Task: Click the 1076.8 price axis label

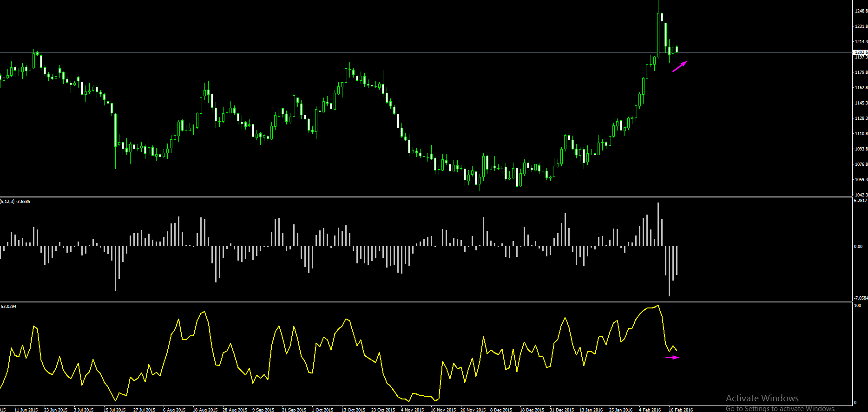Action: (x=861, y=164)
